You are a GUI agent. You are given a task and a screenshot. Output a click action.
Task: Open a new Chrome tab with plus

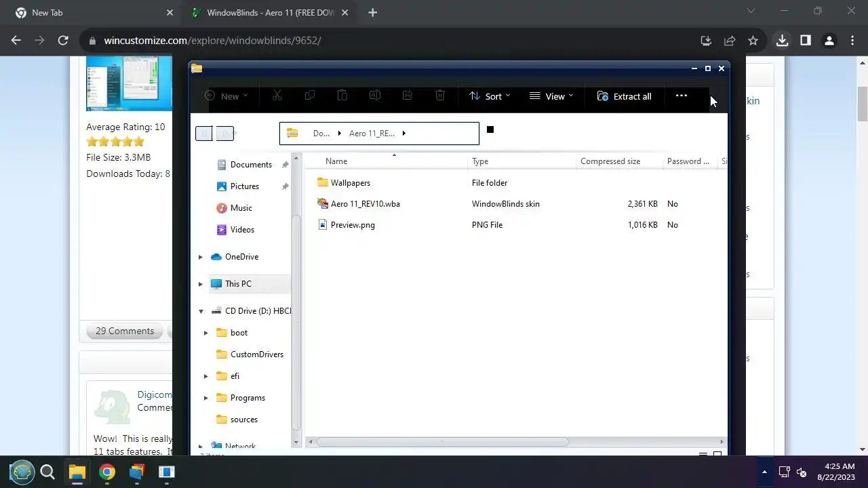point(373,13)
